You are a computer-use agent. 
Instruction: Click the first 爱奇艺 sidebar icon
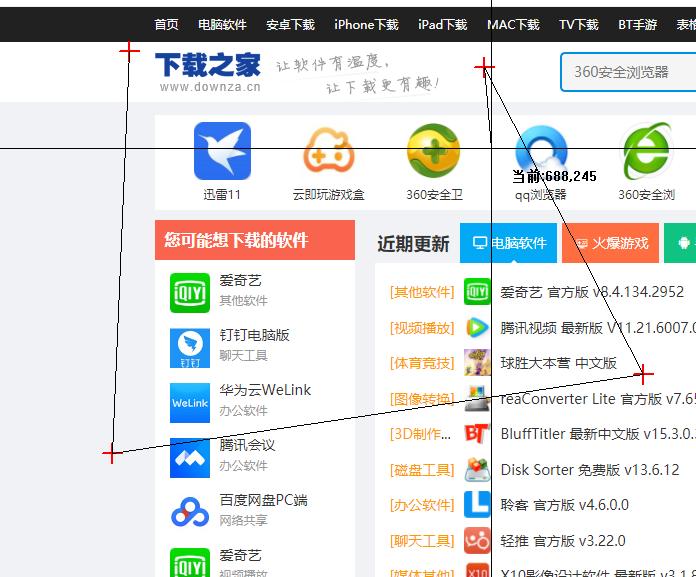click(190, 293)
